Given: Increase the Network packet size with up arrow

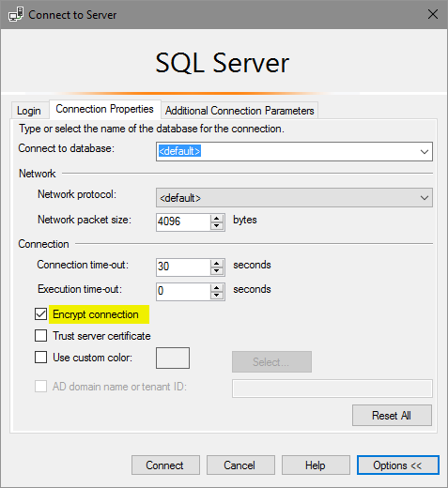Looking at the screenshot, I should [x=217, y=218].
